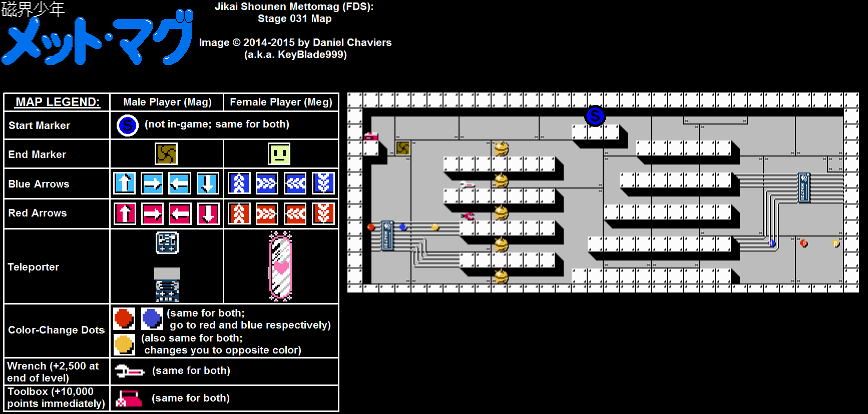Click the tall male teleporter with gray top
868x414 pixels.
pos(167,284)
